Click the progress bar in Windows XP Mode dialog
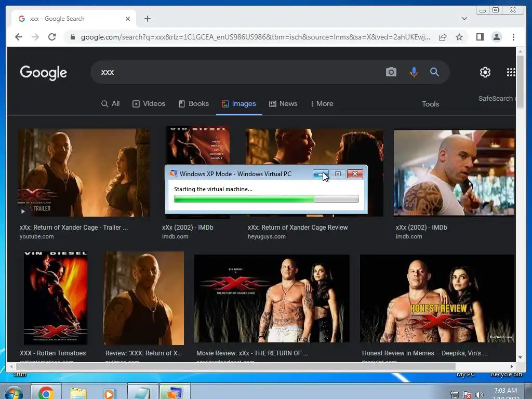 pos(267,199)
